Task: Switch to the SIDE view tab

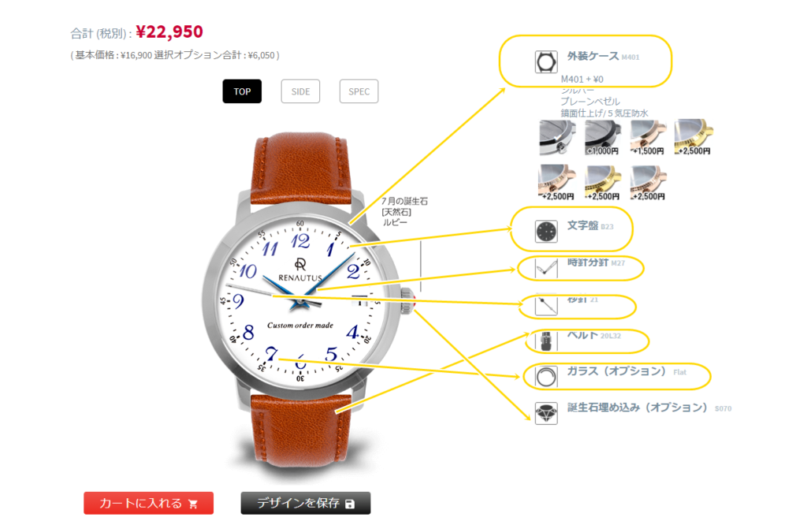Action: [x=300, y=91]
